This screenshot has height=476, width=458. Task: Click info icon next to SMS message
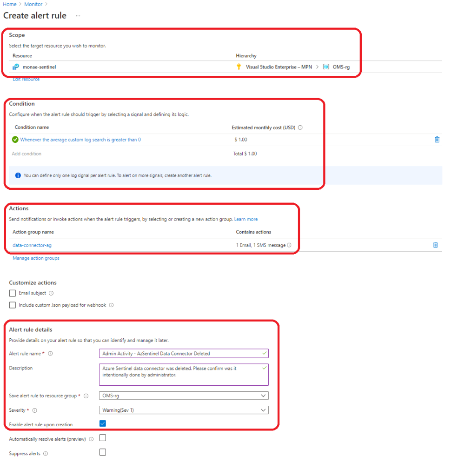pos(289,245)
